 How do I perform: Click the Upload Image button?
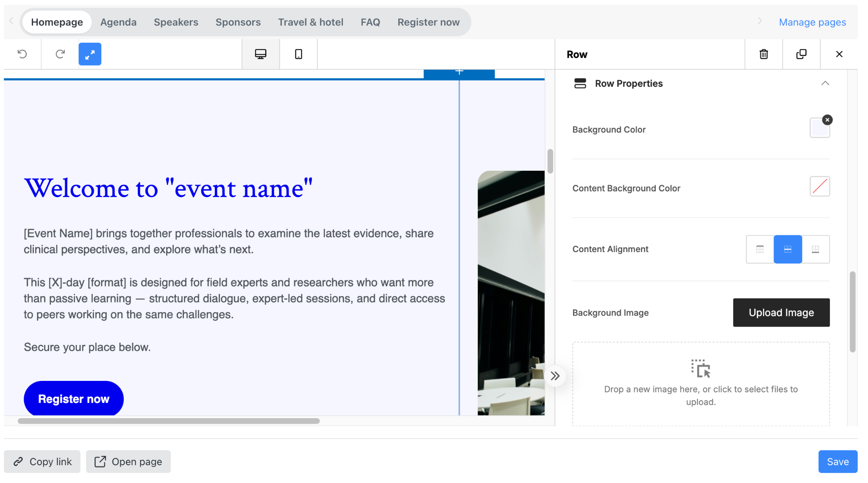point(781,313)
